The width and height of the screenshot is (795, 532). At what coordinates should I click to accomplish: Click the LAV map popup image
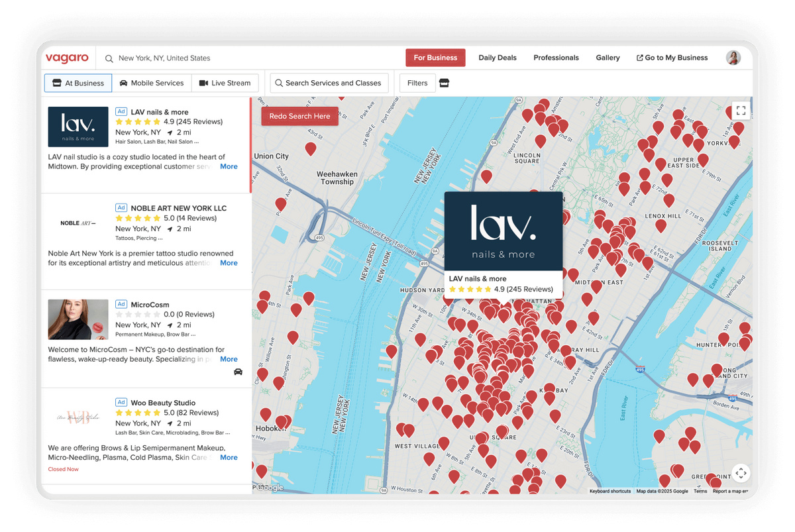pos(503,231)
